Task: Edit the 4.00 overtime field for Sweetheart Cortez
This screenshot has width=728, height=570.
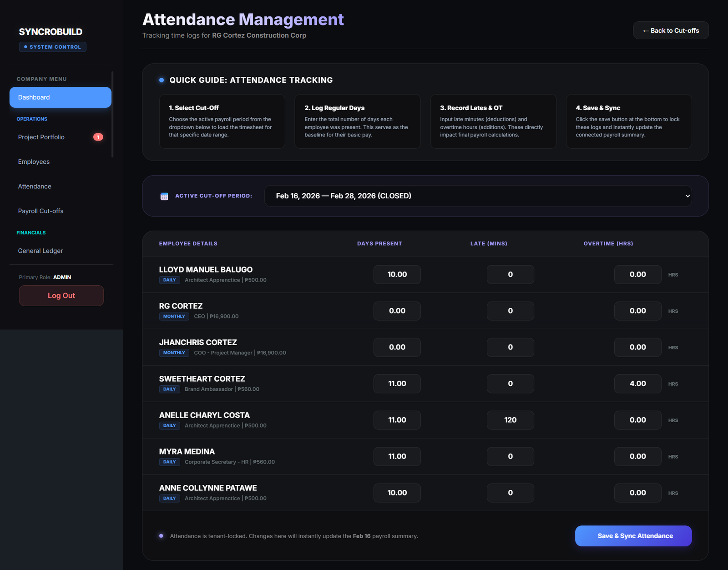Action: (x=638, y=383)
